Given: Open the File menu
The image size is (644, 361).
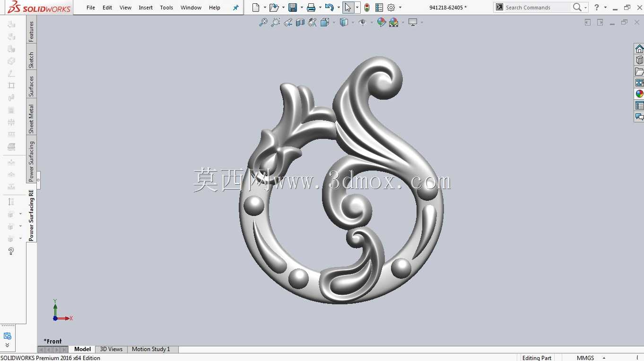Looking at the screenshot, I should (91, 8).
